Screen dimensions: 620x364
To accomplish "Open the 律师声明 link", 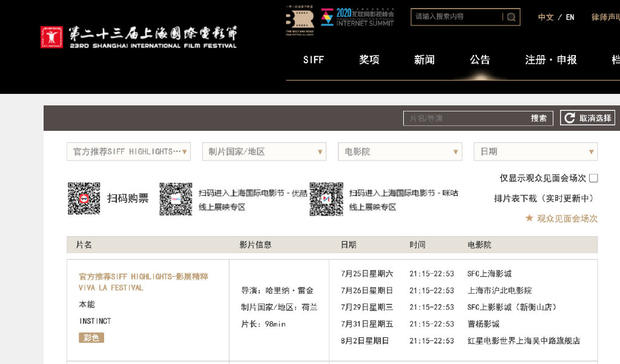I will (x=605, y=17).
